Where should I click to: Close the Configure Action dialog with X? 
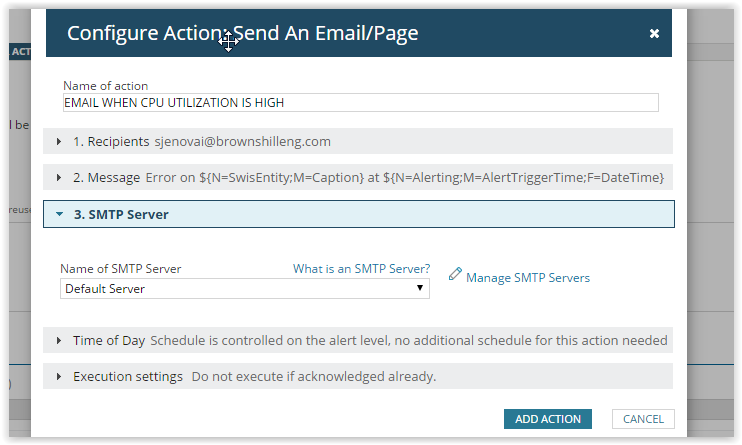[x=654, y=33]
